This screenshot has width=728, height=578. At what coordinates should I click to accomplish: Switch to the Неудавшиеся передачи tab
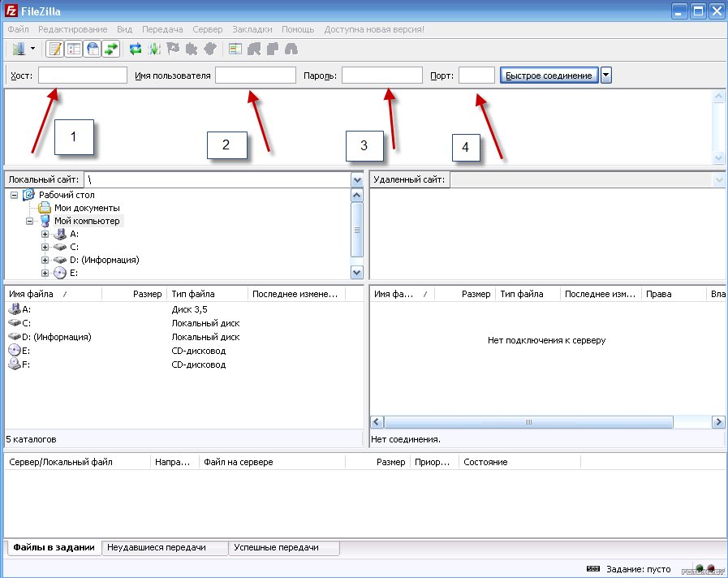(165, 548)
